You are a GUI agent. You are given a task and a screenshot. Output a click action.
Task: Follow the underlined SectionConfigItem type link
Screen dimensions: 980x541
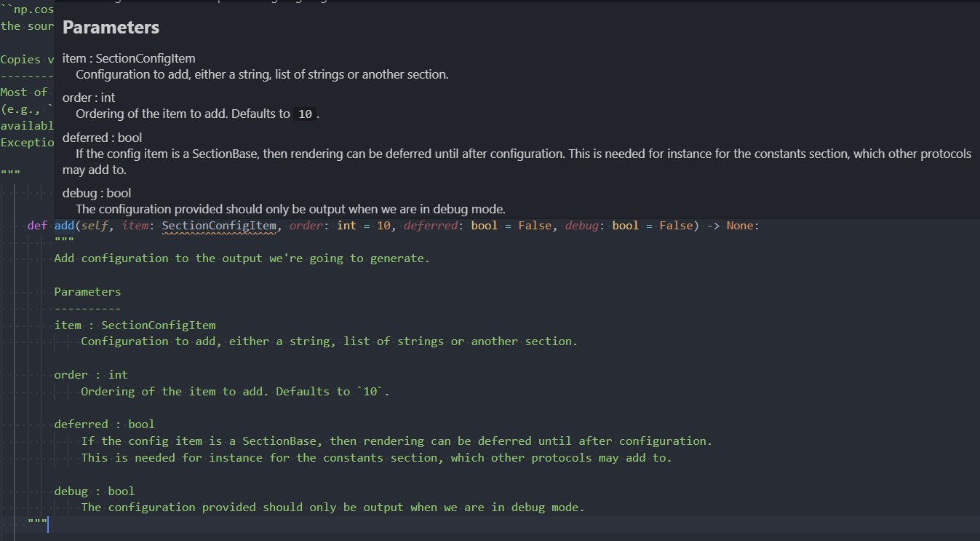[x=218, y=225]
